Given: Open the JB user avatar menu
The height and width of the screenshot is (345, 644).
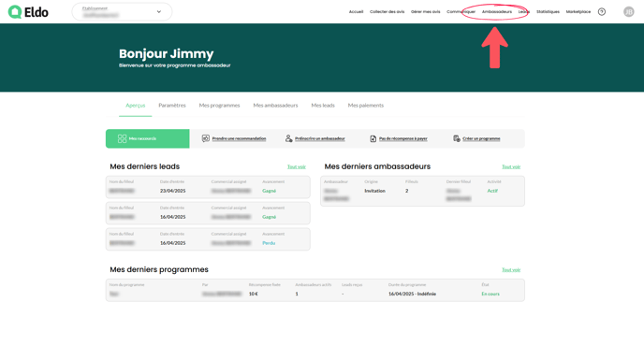Looking at the screenshot, I should click(x=628, y=12).
